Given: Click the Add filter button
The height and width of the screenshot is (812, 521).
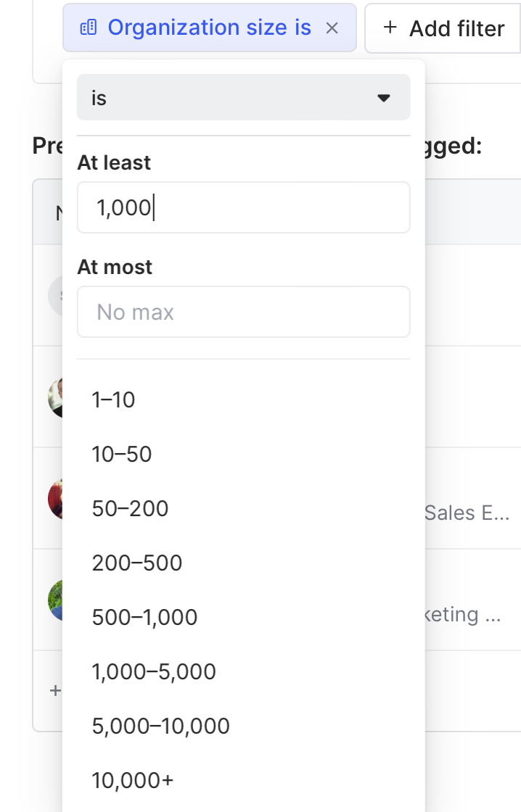Looking at the screenshot, I should click(x=443, y=28).
